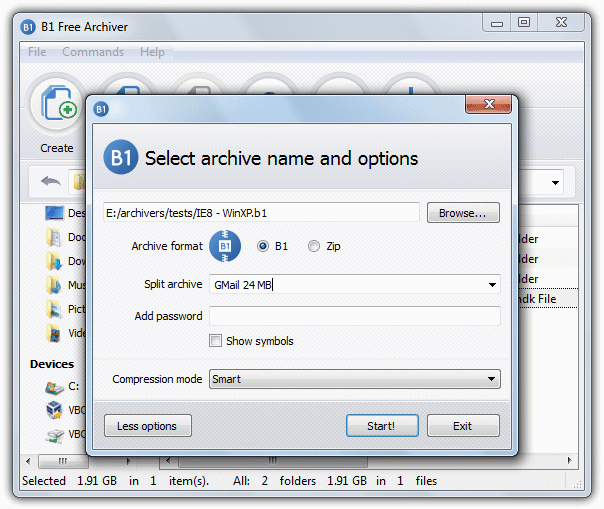Click the Desktop icon in sidebar
Screen dimensions: 604x509
54,213
